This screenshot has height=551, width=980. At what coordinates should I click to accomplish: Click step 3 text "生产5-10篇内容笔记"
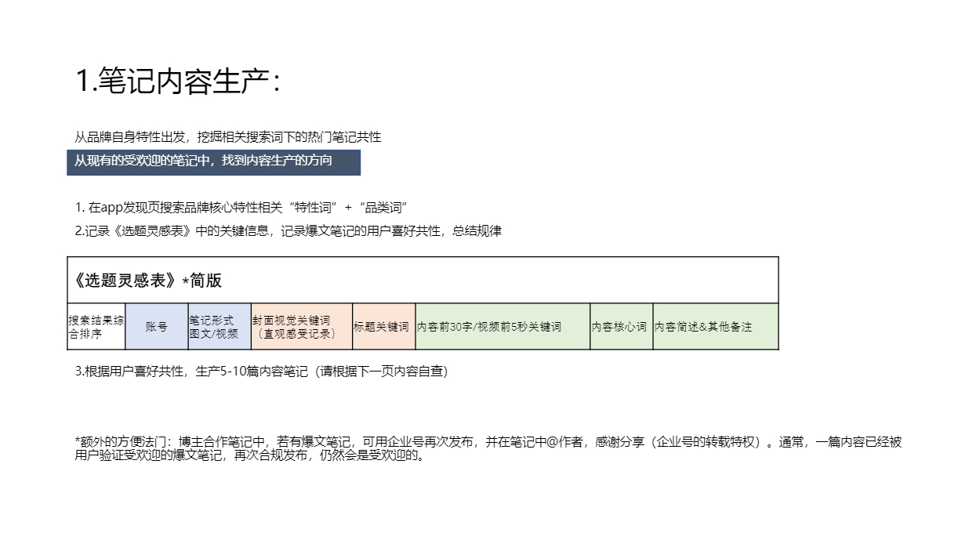(x=261, y=372)
